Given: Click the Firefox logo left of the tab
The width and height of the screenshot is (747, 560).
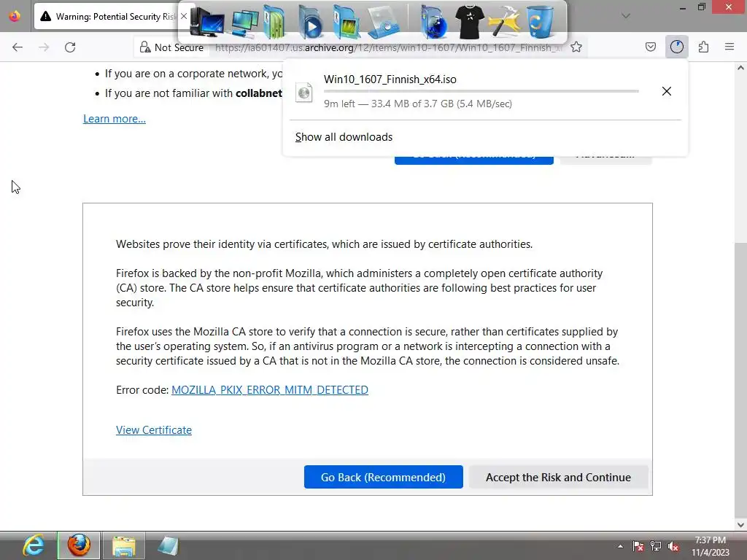Looking at the screenshot, I should coord(15,16).
